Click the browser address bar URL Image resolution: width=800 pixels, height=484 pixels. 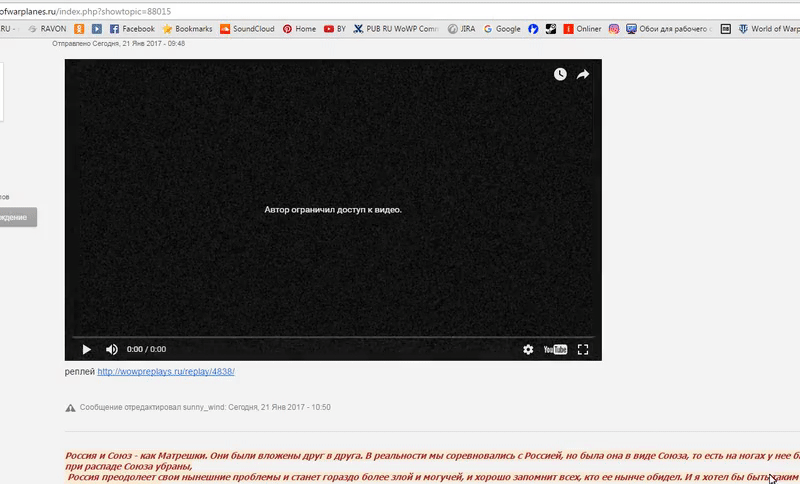[x=86, y=11]
